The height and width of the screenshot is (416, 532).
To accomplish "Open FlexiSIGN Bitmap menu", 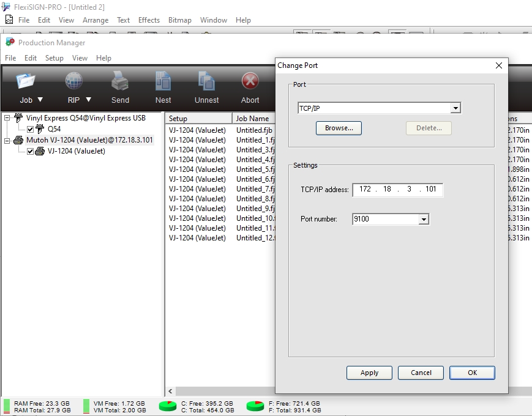I will 180,20.
